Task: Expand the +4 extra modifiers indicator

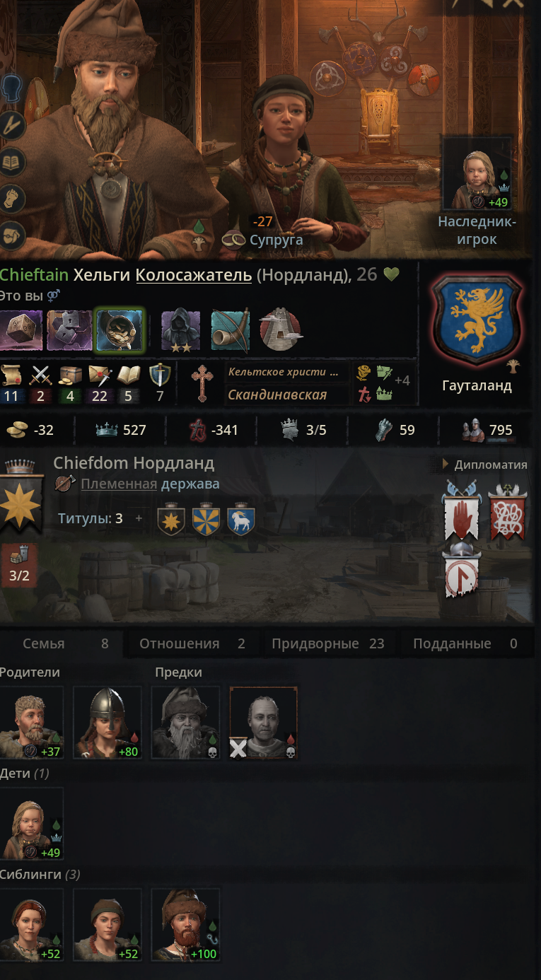Action: click(x=402, y=380)
